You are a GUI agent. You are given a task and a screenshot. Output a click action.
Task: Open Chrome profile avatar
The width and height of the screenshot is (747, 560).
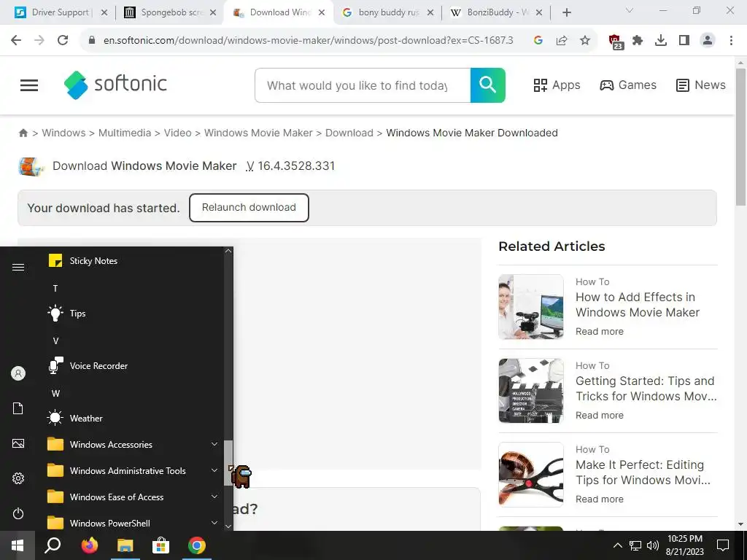pos(708,41)
